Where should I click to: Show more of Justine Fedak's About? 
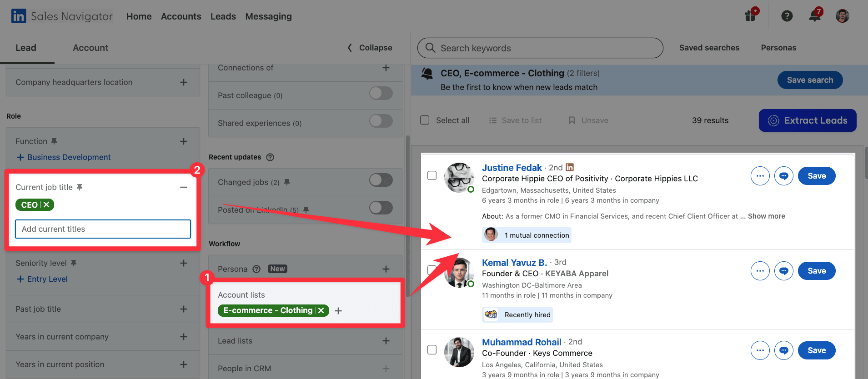[x=766, y=216]
